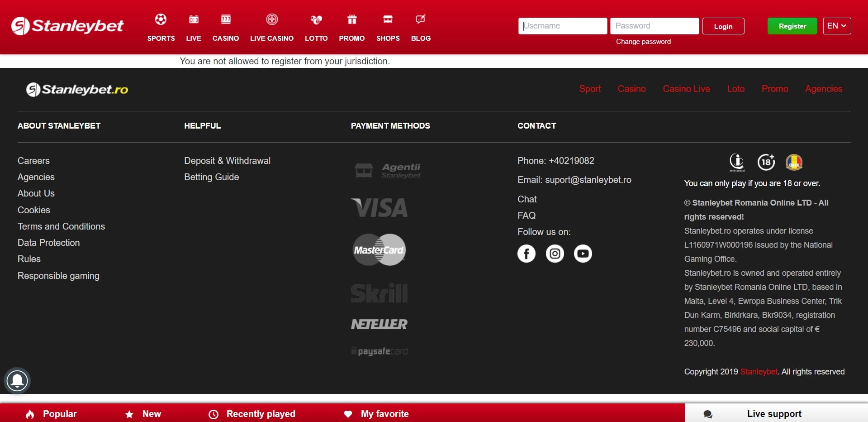Open the FAQ contact link
The height and width of the screenshot is (422, 868).
click(x=526, y=216)
